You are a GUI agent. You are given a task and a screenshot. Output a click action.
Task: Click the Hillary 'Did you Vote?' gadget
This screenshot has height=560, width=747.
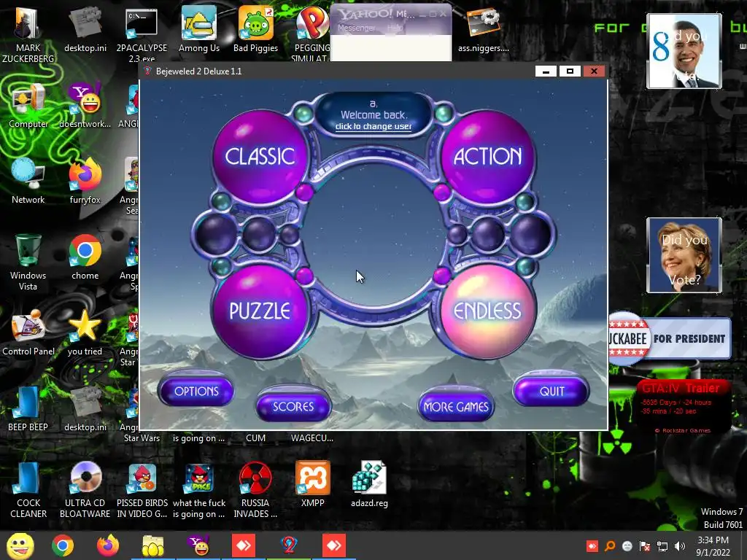[x=684, y=254]
